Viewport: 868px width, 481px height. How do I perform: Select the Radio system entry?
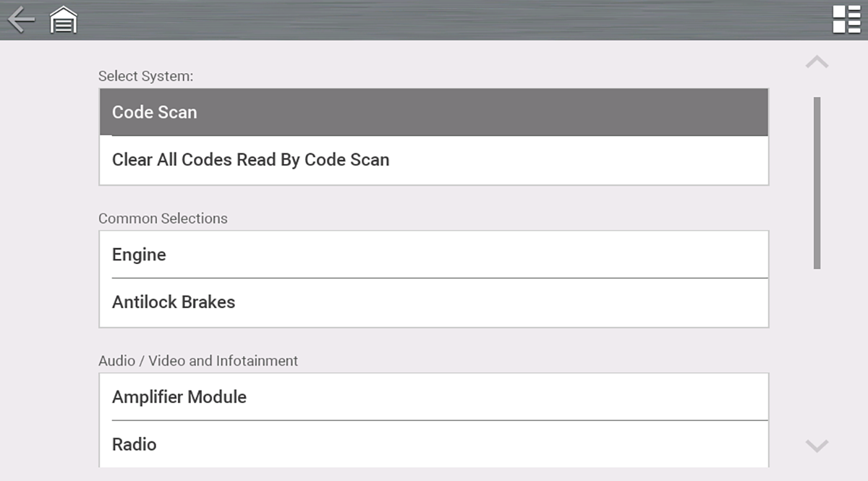click(x=433, y=444)
